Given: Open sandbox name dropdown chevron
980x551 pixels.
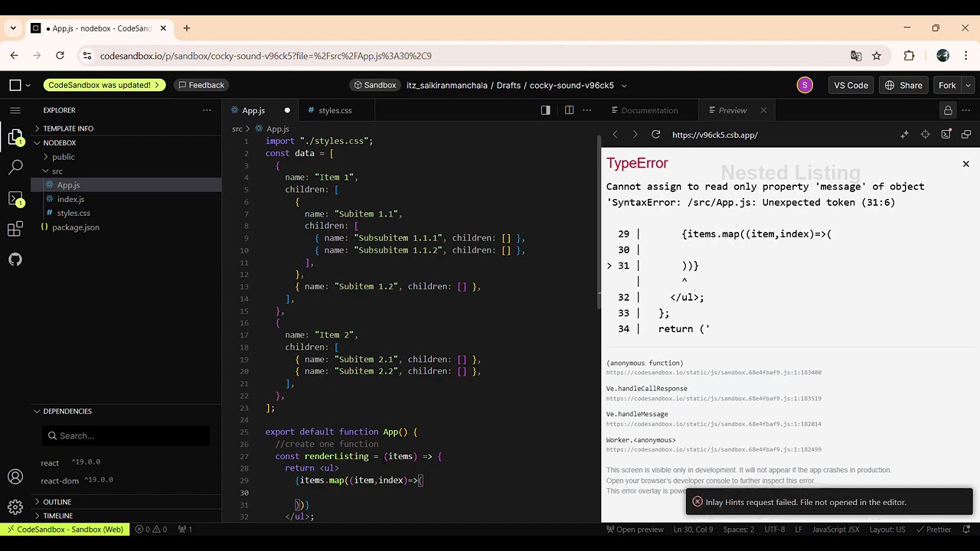Looking at the screenshot, I should pyautogui.click(x=624, y=86).
